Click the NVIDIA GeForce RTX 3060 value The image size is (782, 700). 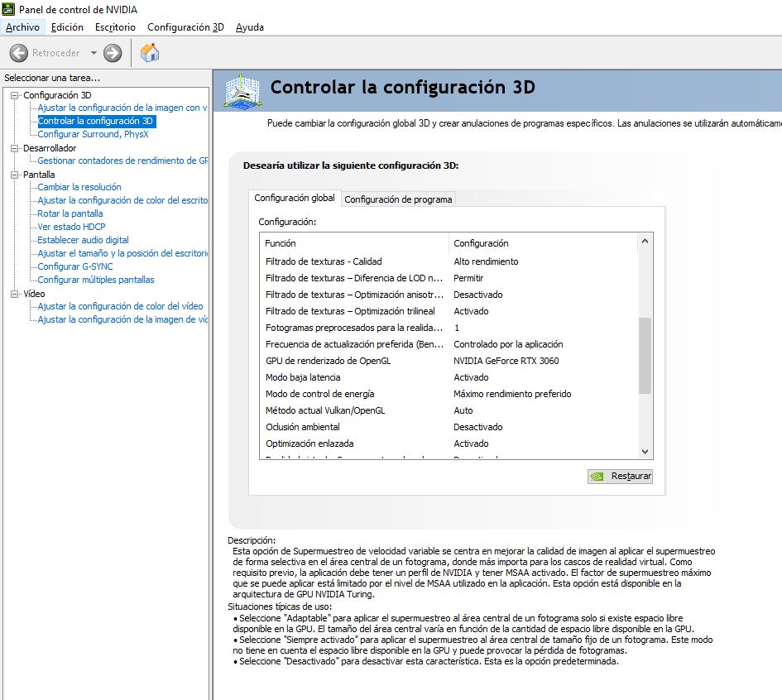click(x=506, y=361)
